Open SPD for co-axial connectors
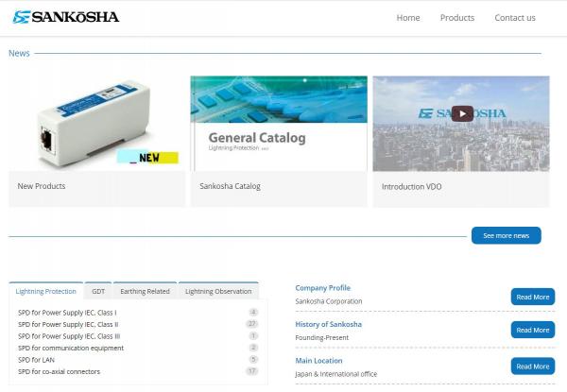Image resolution: width=567 pixels, height=392 pixels. pyautogui.click(x=59, y=371)
